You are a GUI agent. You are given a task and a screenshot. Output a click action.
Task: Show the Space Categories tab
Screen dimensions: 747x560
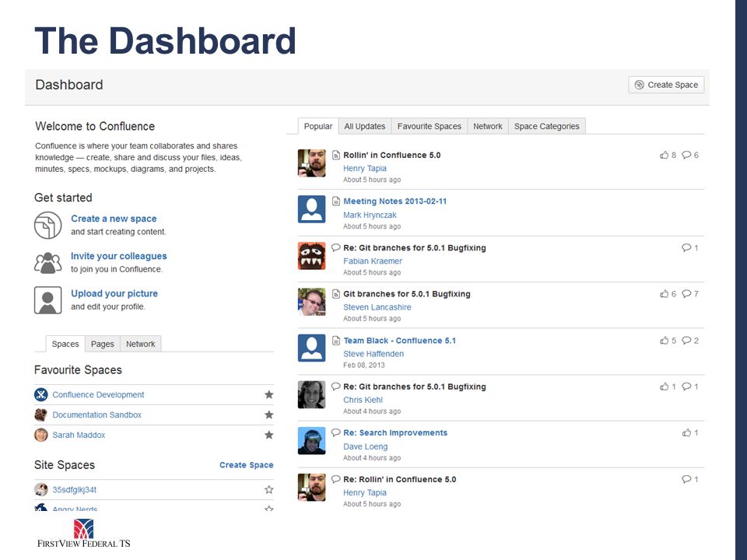pos(546,126)
